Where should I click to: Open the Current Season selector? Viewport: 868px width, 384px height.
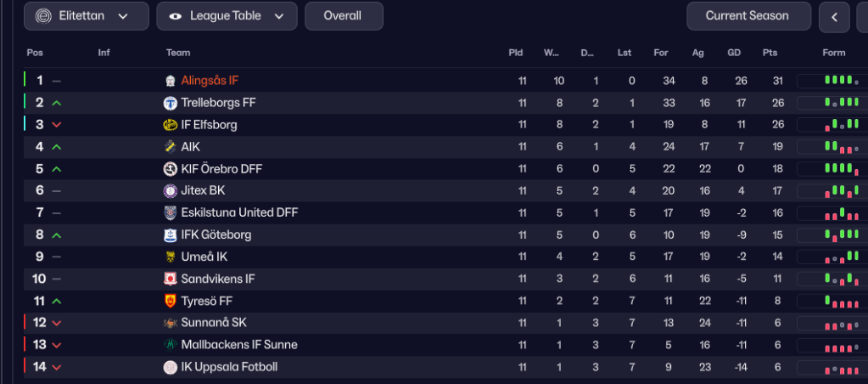(x=747, y=16)
